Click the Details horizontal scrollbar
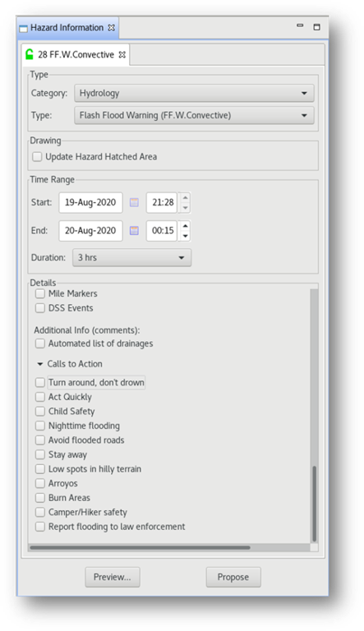364x631 pixels. coord(141,548)
